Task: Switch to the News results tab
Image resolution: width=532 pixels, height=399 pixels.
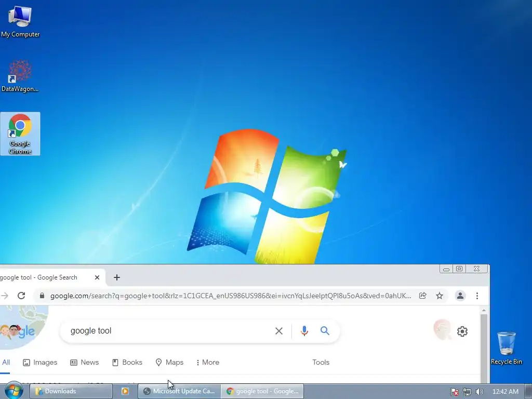Action: (85, 362)
